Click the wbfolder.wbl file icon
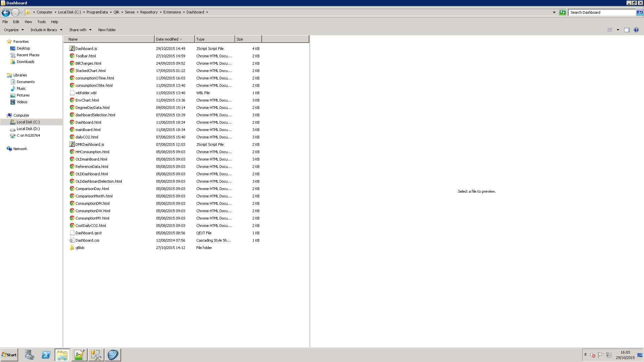Image resolution: width=644 pixels, height=362 pixels. [72, 93]
